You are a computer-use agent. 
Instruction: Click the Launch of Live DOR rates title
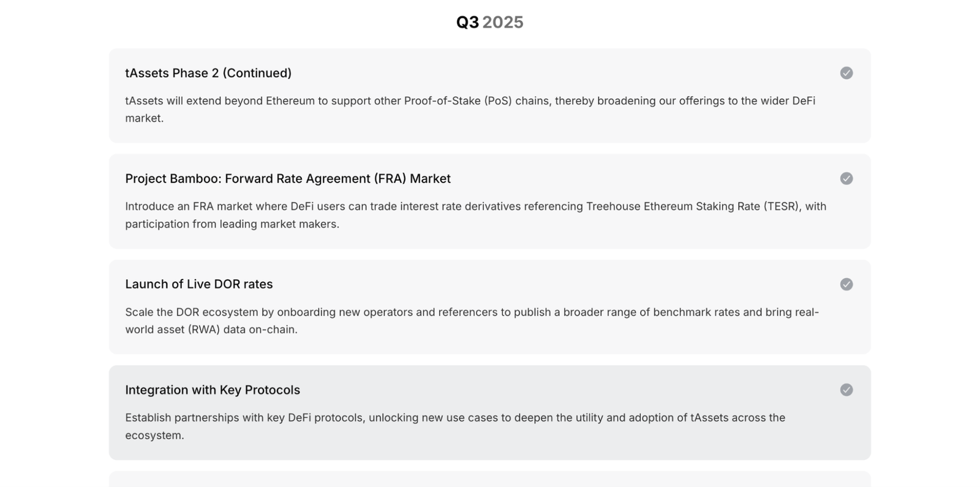click(199, 284)
